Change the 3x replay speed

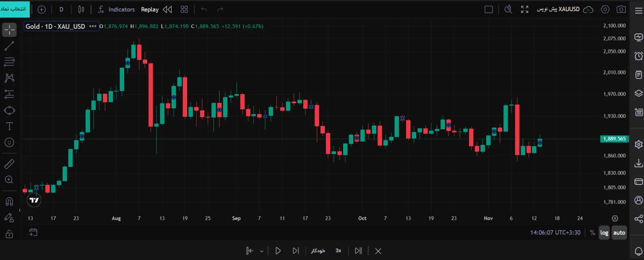click(x=338, y=251)
